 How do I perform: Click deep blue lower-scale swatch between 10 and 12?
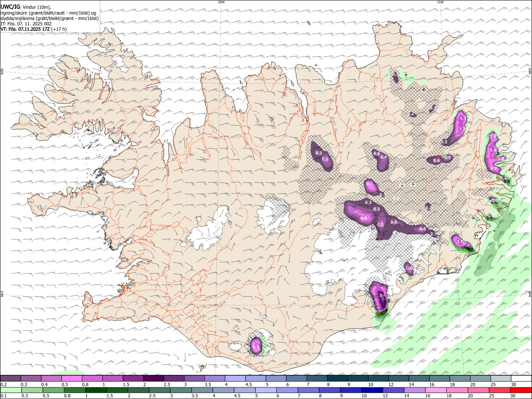pos(372,390)
